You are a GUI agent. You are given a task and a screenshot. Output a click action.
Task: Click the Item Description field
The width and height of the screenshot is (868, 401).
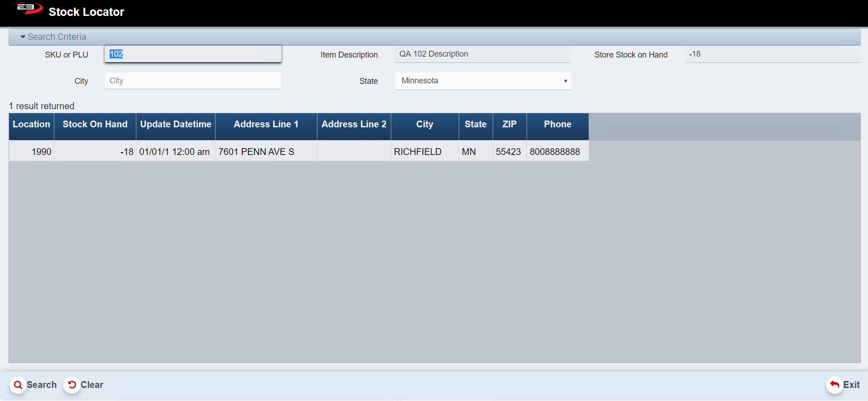482,54
